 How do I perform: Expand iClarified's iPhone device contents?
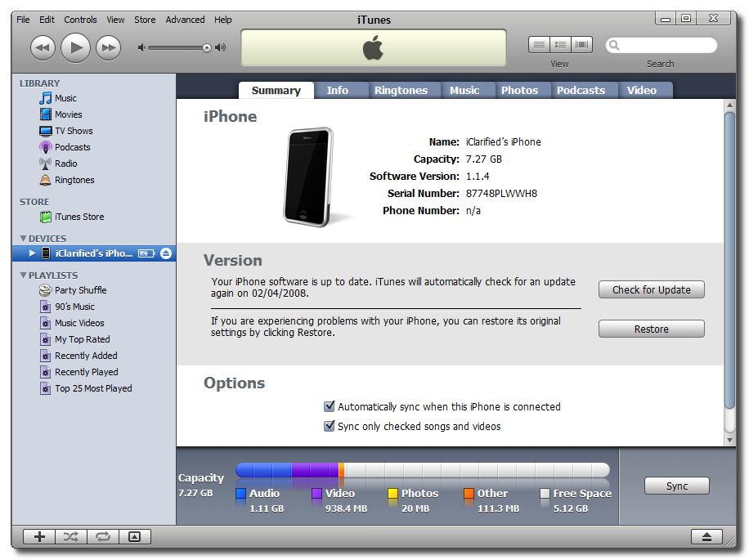32,253
